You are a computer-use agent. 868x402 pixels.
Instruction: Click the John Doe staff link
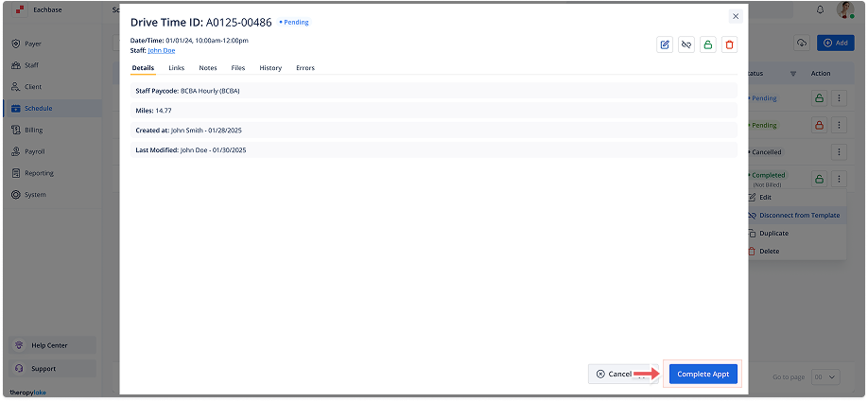pos(161,50)
